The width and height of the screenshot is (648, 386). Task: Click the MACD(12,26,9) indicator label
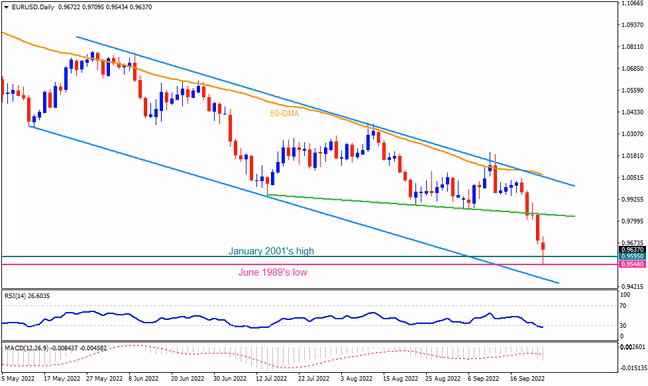click(55, 348)
